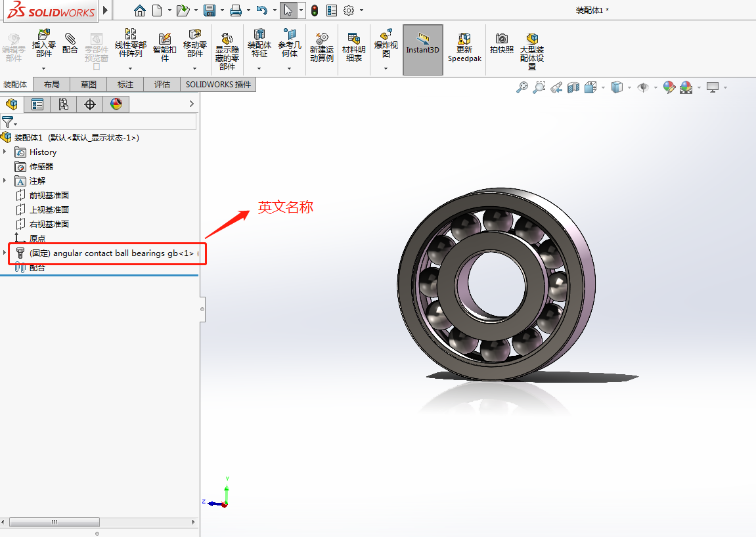The image size is (756, 537).
Task: Click Show Hidden Components (显示隐藏的零部件)
Action: coord(227,51)
